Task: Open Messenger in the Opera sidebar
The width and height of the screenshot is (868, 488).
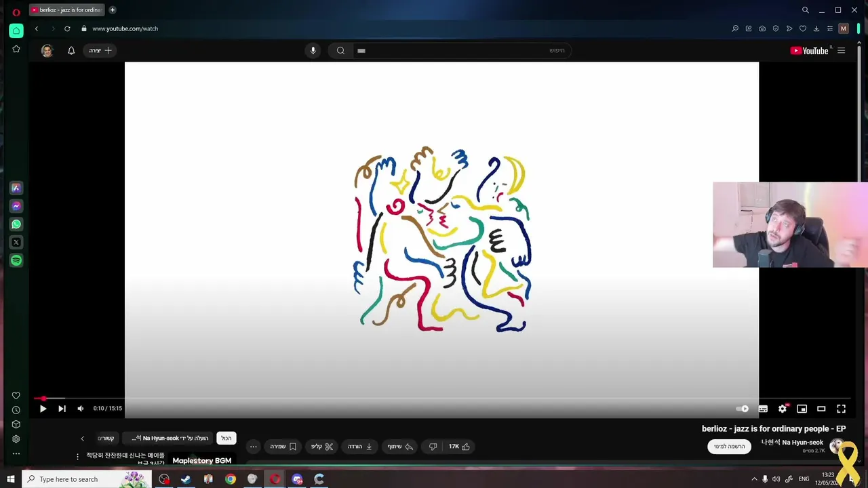Action: point(16,206)
